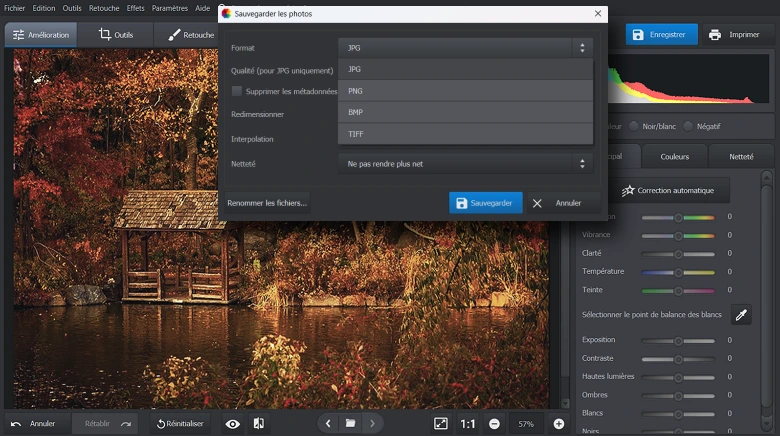This screenshot has width=780, height=436.
Task: Open the Effets menu
Action: click(x=135, y=8)
